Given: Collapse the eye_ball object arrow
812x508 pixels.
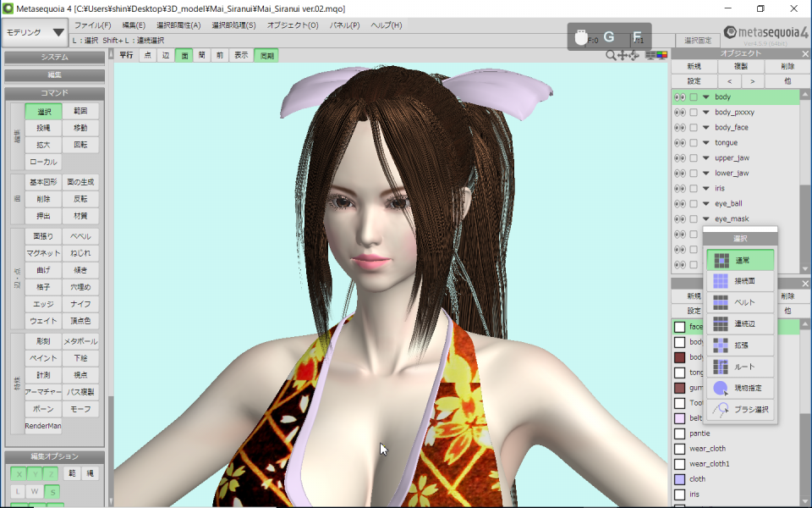Looking at the screenshot, I should coord(705,204).
